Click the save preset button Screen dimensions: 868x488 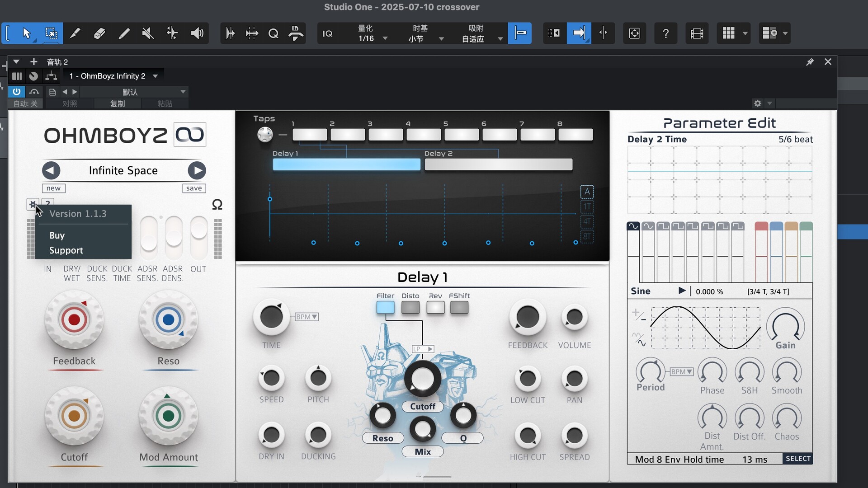pyautogui.click(x=194, y=188)
